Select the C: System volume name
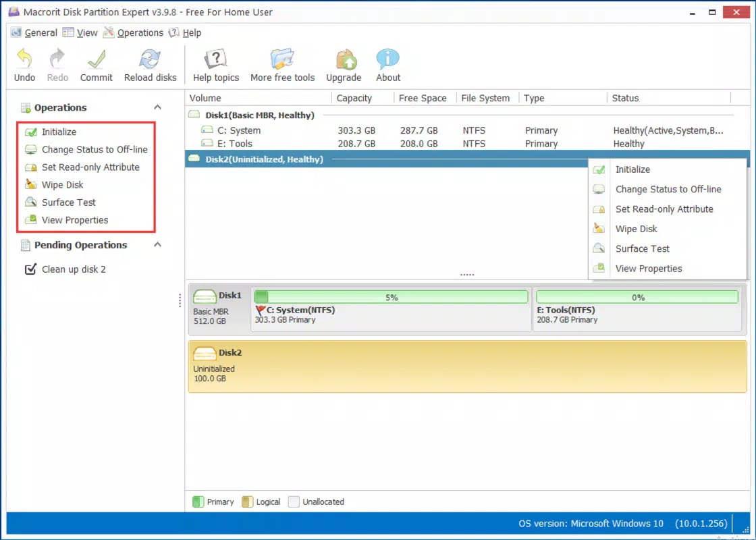The width and height of the screenshot is (756, 540). coord(239,130)
